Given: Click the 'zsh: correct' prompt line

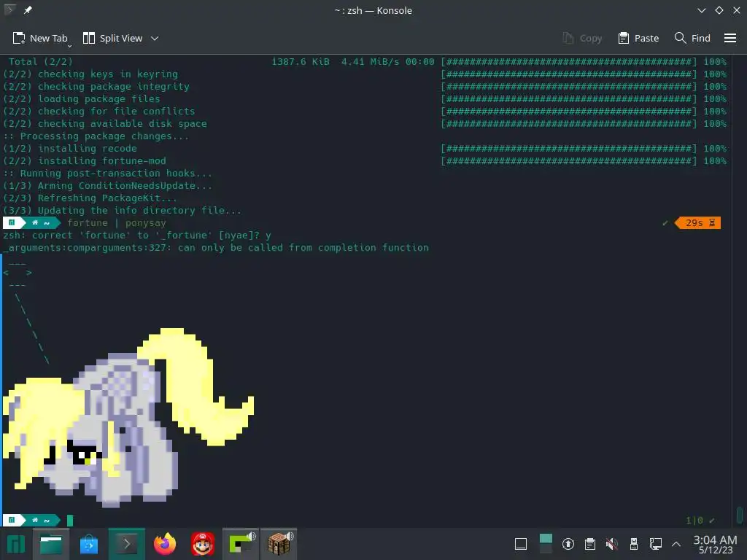Looking at the screenshot, I should tap(136, 236).
